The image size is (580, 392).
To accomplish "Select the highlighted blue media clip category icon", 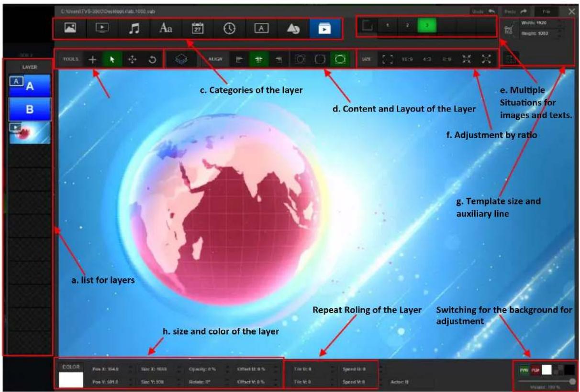I will point(324,29).
